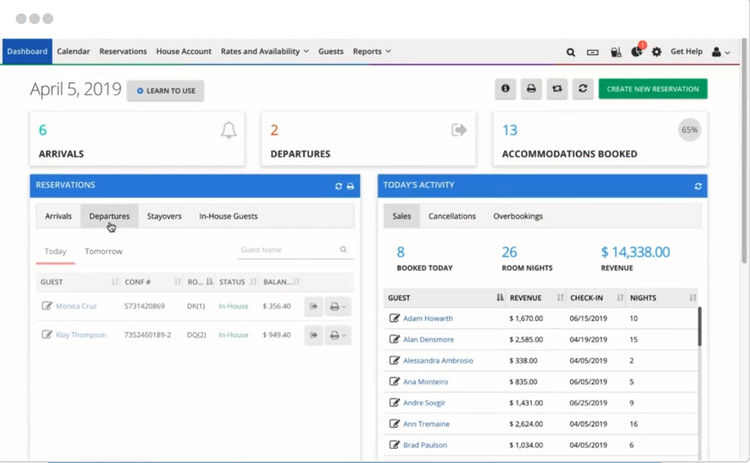Print the Reservations panel list
Image resolution: width=750 pixels, height=463 pixels.
[x=350, y=186]
